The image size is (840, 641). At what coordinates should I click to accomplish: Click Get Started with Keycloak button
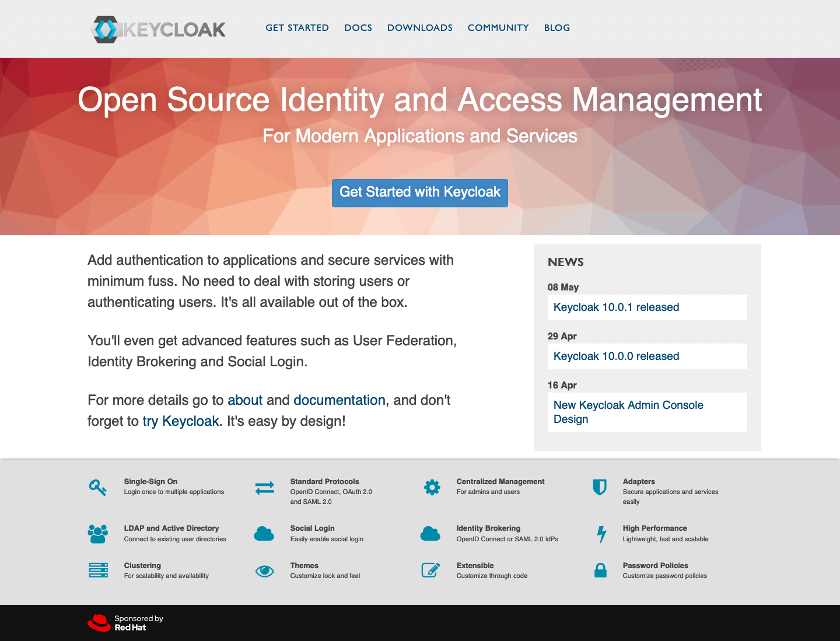[x=420, y=192]
